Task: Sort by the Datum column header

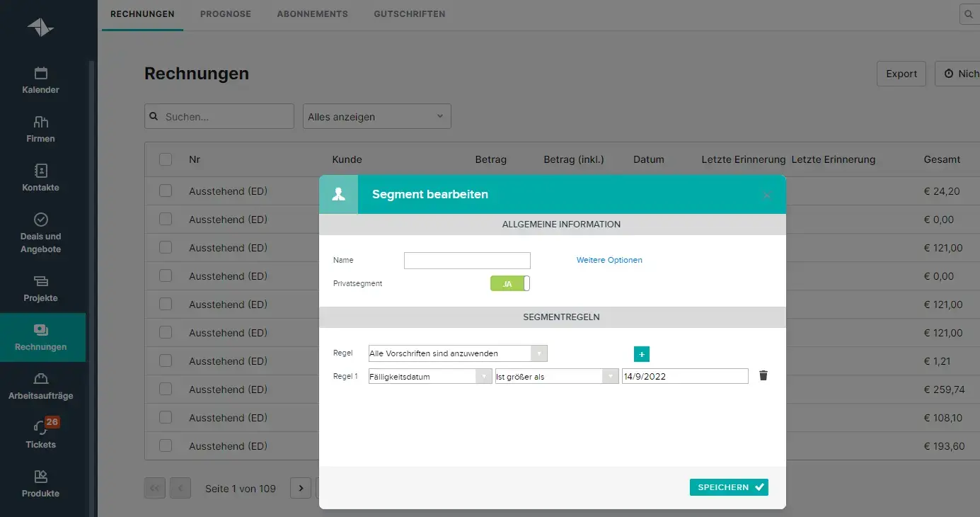Action: point(649,159)
